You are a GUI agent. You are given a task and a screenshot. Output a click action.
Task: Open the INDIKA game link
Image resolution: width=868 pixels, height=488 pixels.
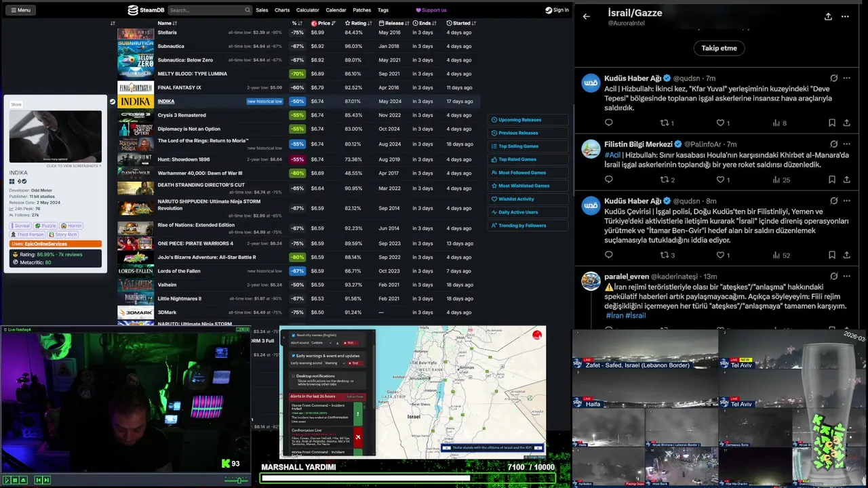tap(166, 101)
